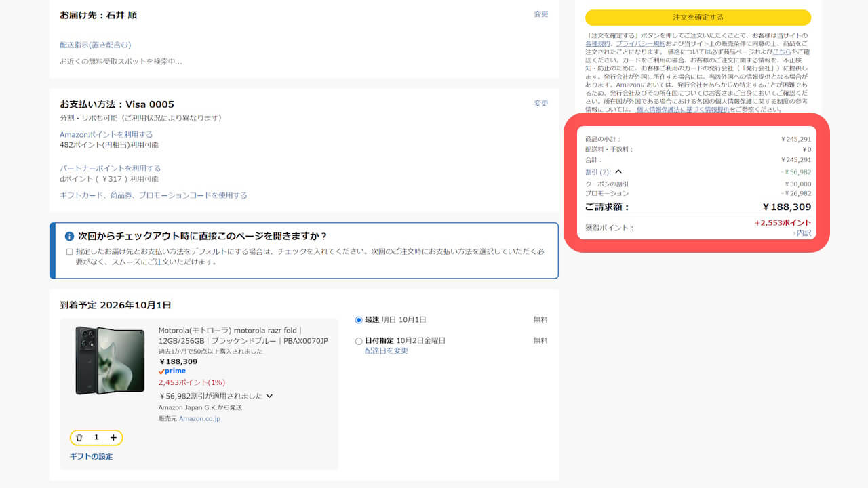Click 配達日を変更 link
The height and width of the screenshot is (488, 868).
click(387, 350)
